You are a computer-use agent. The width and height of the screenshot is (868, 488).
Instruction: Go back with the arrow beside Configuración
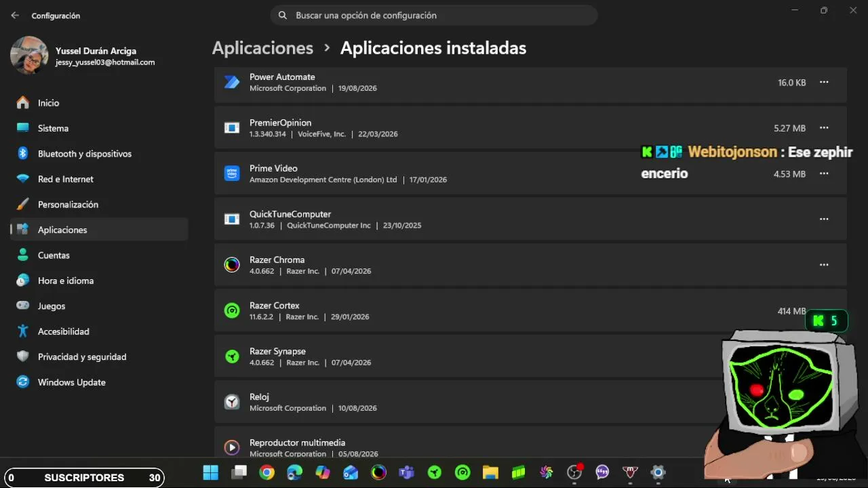tap(15, 15)
